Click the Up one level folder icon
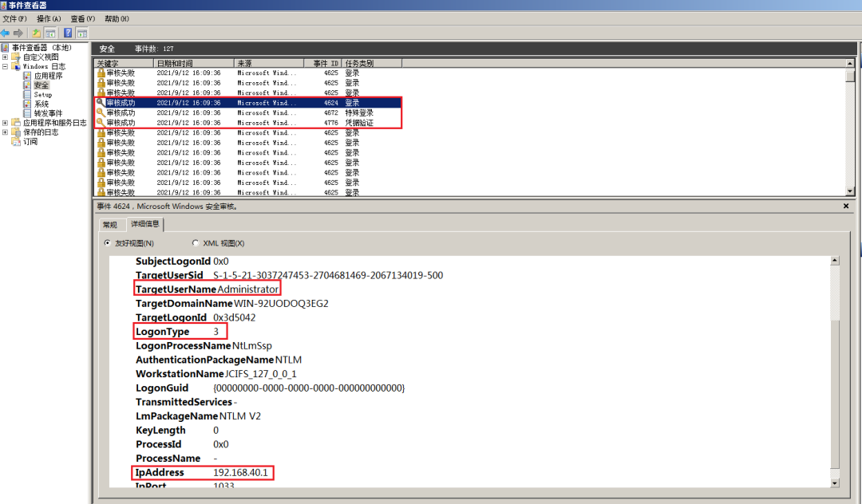862x504 pixels. [x=36, y=33]
